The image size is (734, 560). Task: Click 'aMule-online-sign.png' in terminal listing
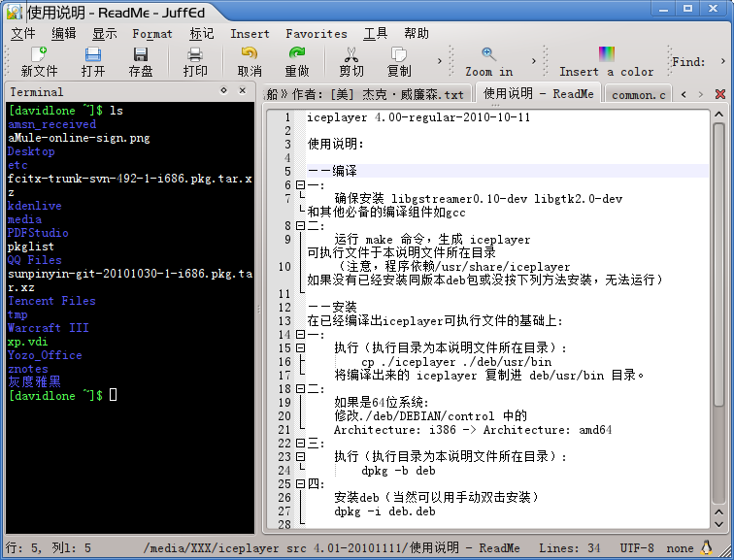point(79,138)
